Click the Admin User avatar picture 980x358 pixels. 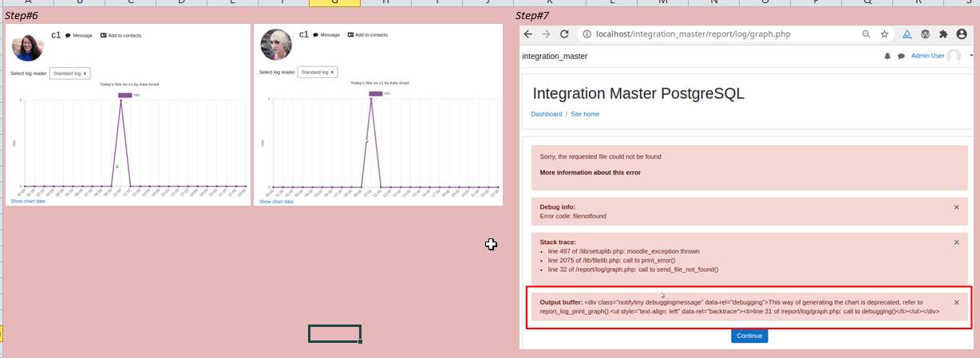coord(954,57)
